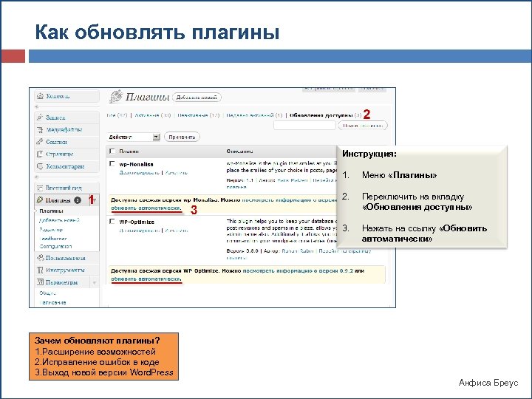Screen dimensions: 532x399
Task: Click the Медиафайлы media icon
Action: point(40,129)
